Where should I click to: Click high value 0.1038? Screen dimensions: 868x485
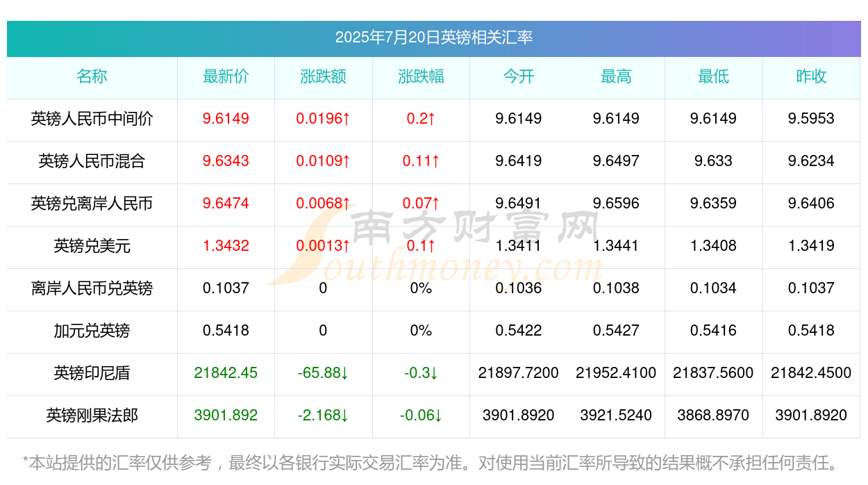pos(616,288)
